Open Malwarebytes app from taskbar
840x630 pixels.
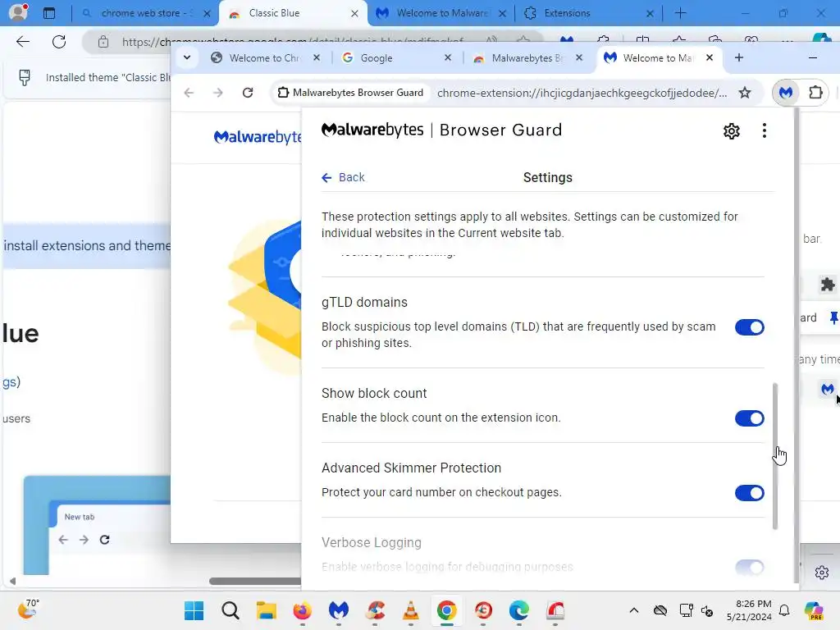tap(339, 610)
